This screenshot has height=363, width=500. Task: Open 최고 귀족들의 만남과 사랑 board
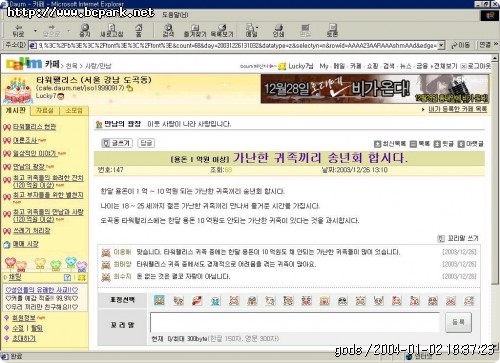point(48,215)
